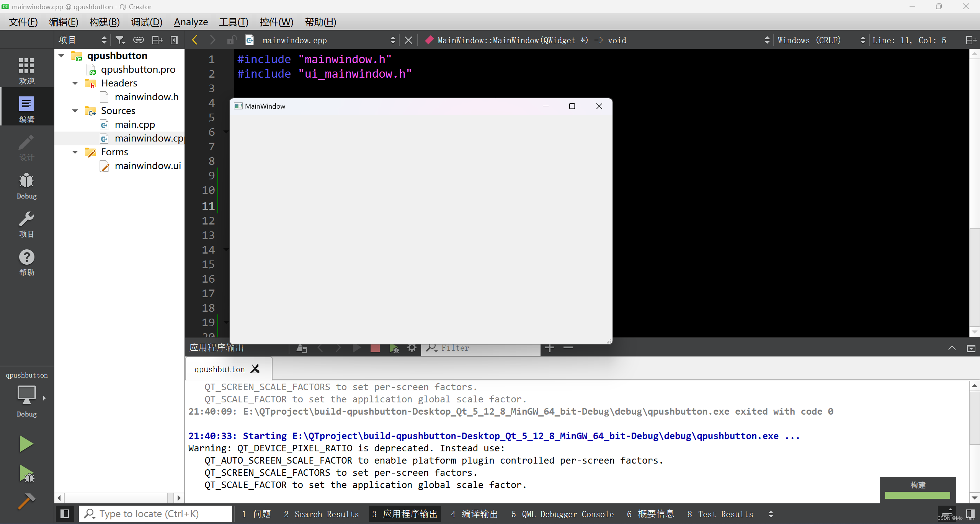
Task: Open mainwindow.ui in the Forms folder
Action: 147,166
